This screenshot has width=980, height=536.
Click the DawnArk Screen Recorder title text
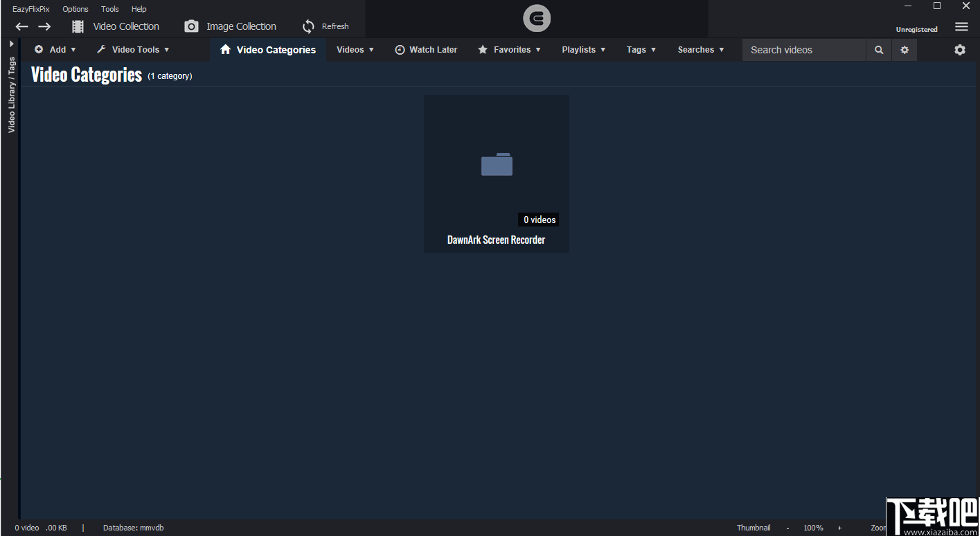pos(497,240)
